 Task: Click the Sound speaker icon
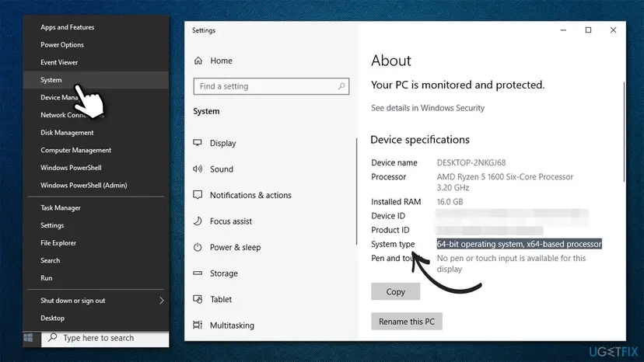tap(198, 169)
